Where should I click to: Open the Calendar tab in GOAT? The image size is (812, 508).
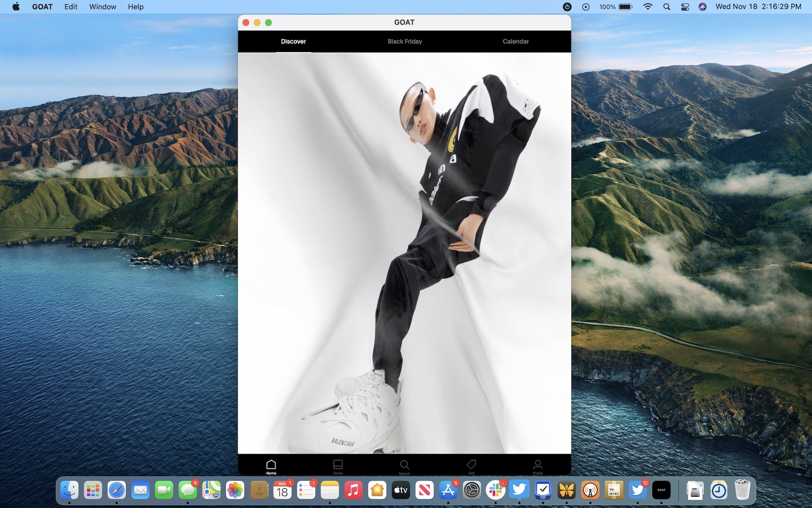point(515,41)
